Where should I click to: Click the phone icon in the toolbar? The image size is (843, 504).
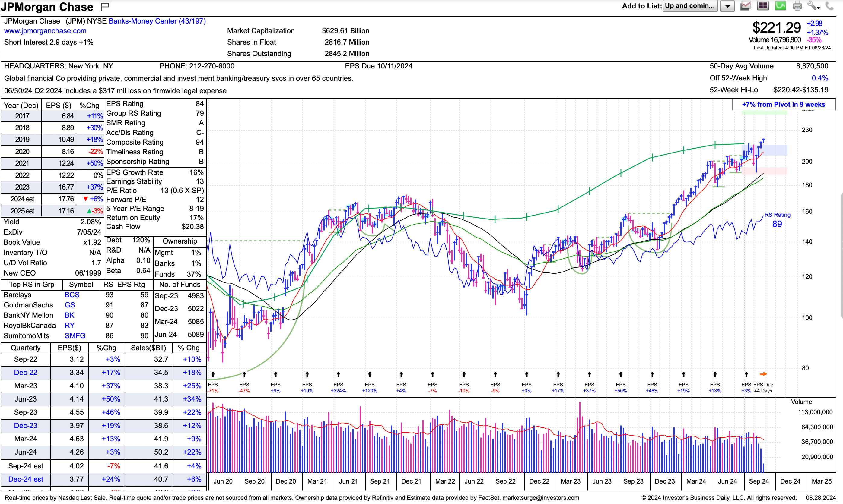pyautogui.click(x=829, y=6)
